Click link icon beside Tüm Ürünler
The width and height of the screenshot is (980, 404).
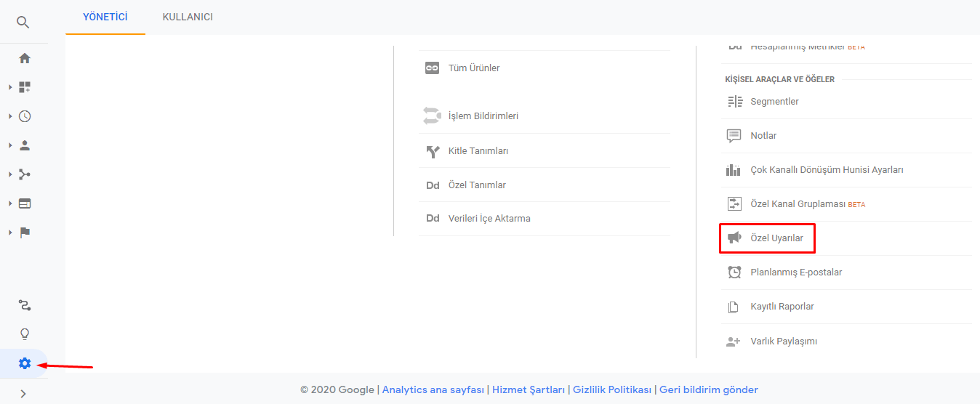(x=433, y=68)
